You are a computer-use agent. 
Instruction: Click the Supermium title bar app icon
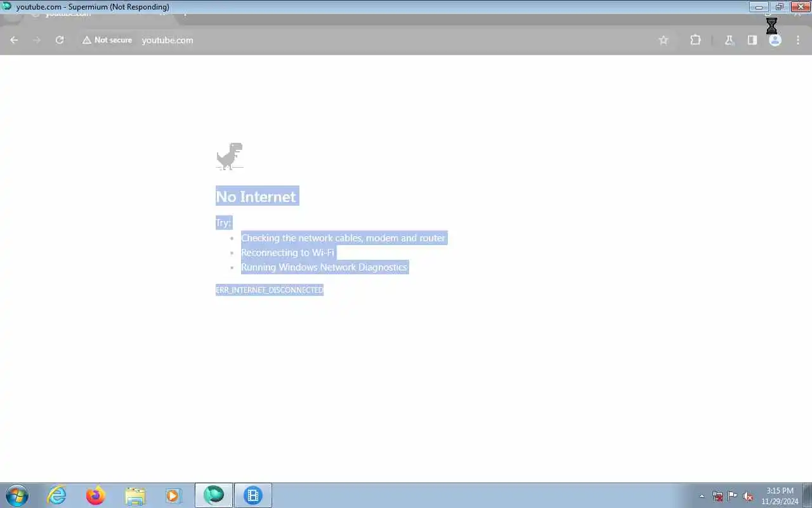point(7,6)
